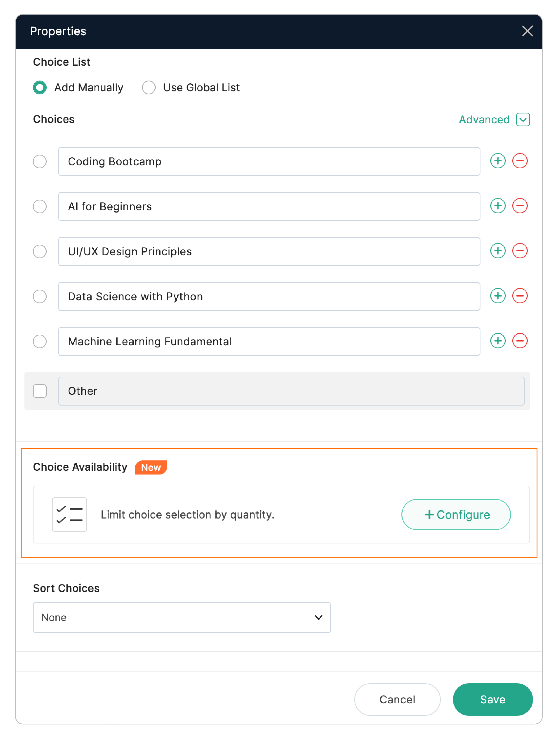560x735 pixels.
Task: Save the choice list settings
Action: (x=493, y=700)
